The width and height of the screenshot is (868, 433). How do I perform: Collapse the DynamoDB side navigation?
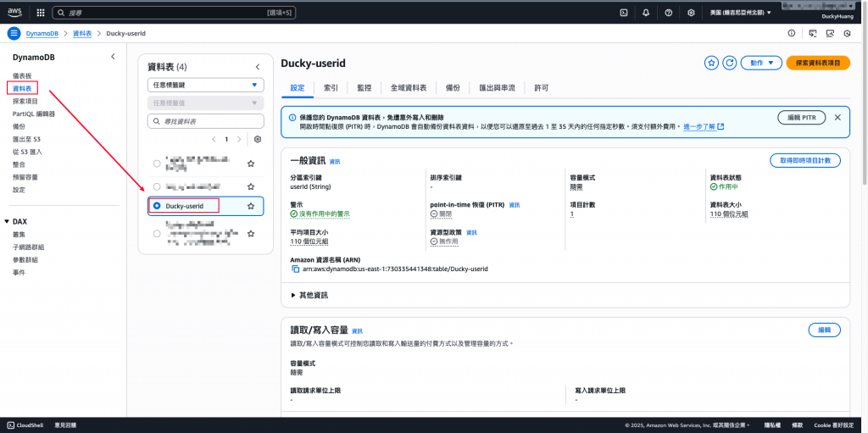(113, 57)
